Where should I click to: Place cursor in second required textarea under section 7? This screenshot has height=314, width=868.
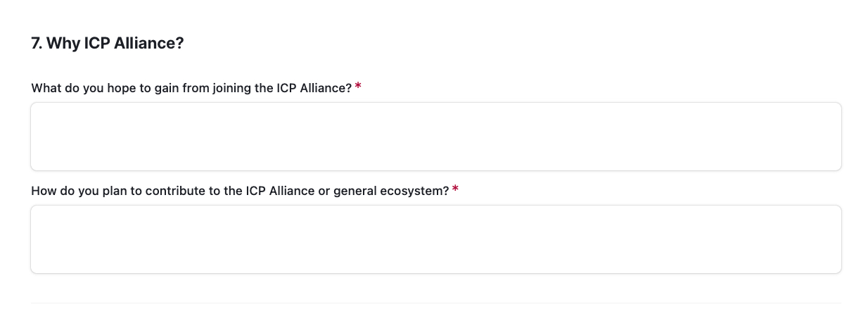click(x=435, y=239)
